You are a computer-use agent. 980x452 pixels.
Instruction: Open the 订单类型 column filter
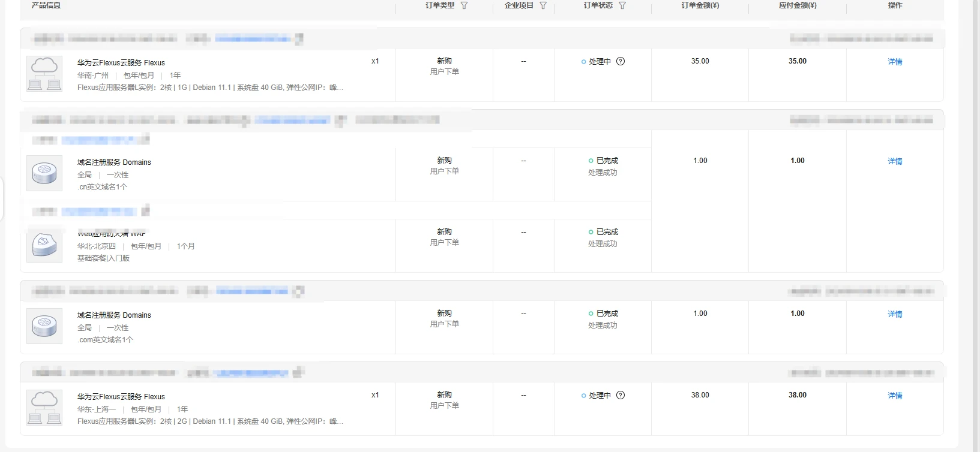(464, 5)
